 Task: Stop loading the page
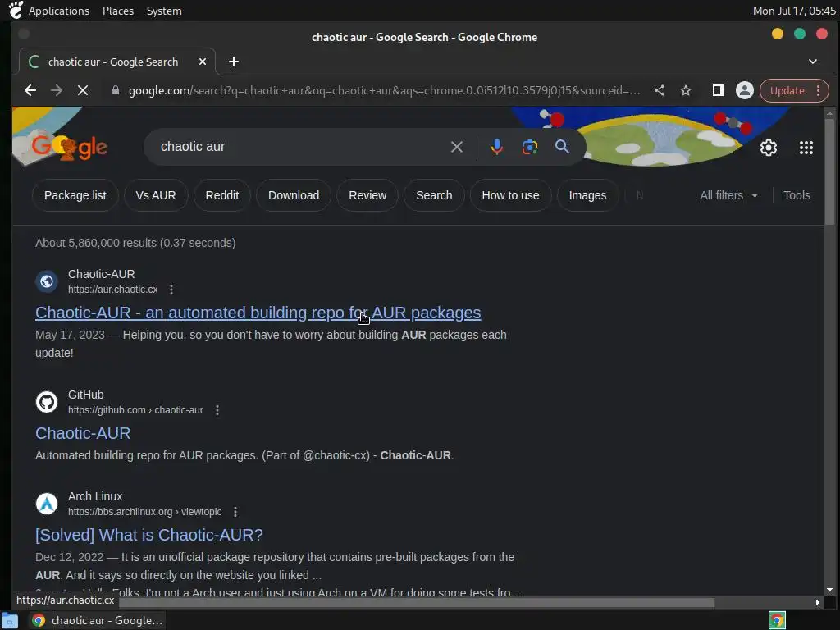click(x=83, y=90)
